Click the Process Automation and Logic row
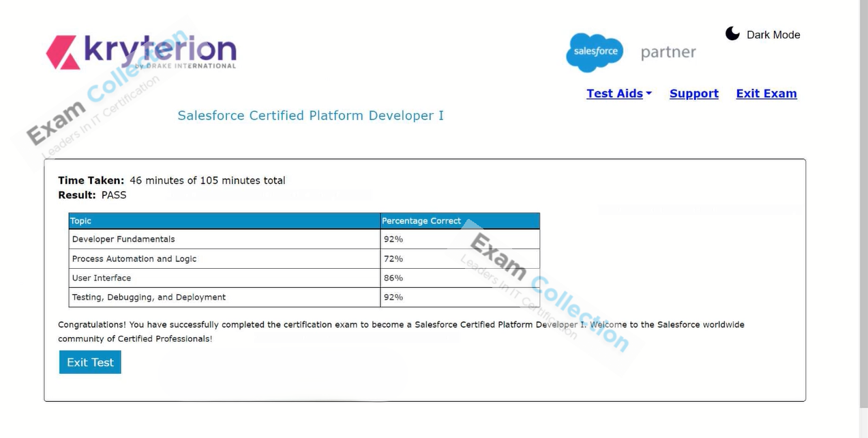The image size is (868, 438). (x=304, y=259)
